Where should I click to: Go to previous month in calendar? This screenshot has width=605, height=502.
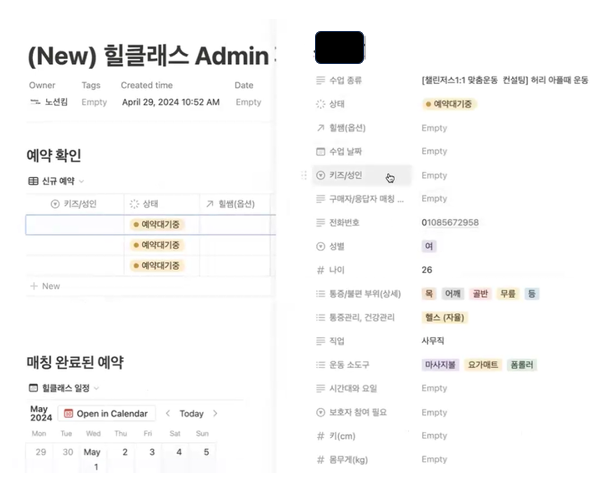coord(168,413)
